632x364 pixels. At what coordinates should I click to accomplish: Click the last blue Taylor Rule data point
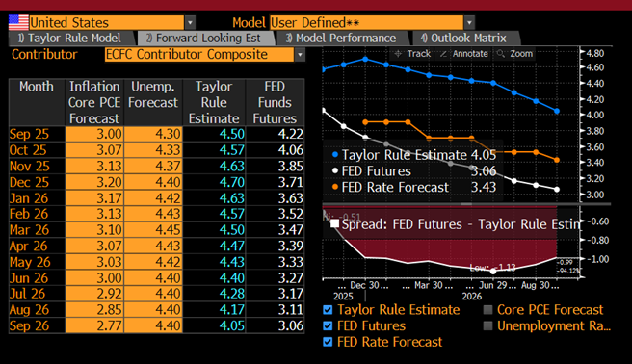click(x=557, y=111)
